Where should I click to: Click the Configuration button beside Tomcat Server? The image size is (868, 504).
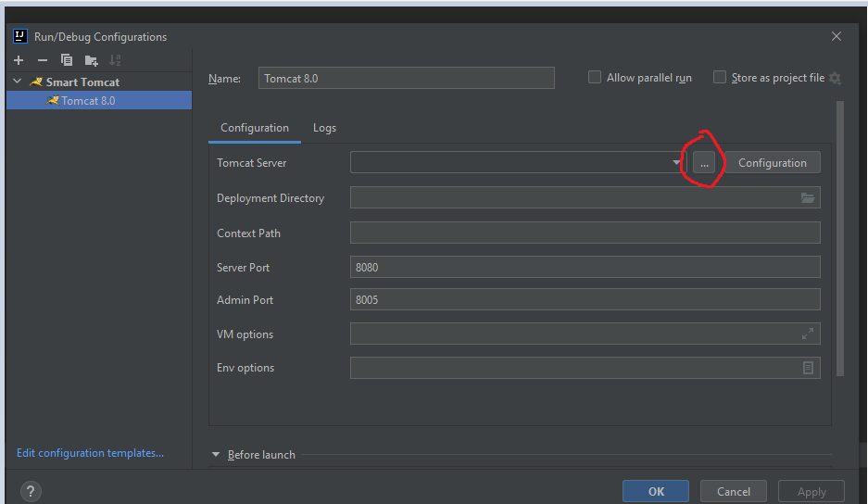pyautogui.click(x=773, y=163)
